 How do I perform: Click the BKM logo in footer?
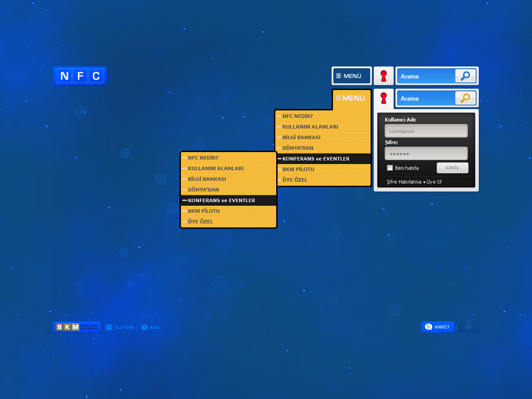pos(77,327)
